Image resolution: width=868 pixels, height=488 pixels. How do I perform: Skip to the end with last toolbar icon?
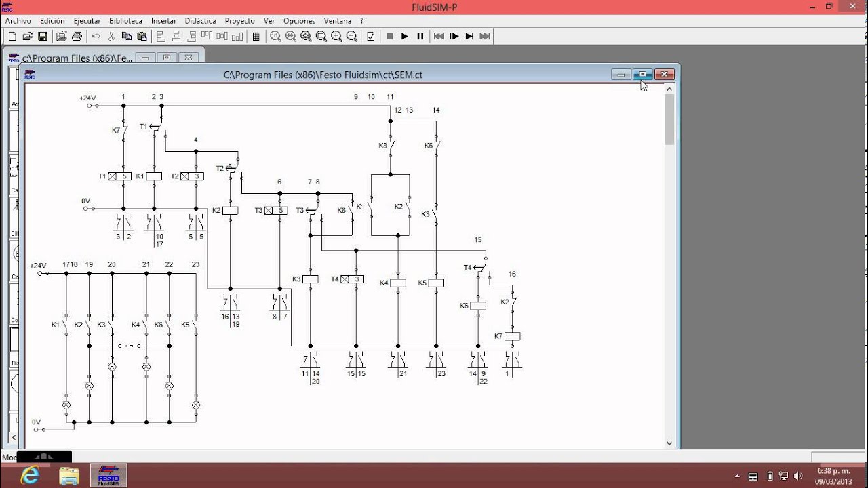tap(485, 37)
